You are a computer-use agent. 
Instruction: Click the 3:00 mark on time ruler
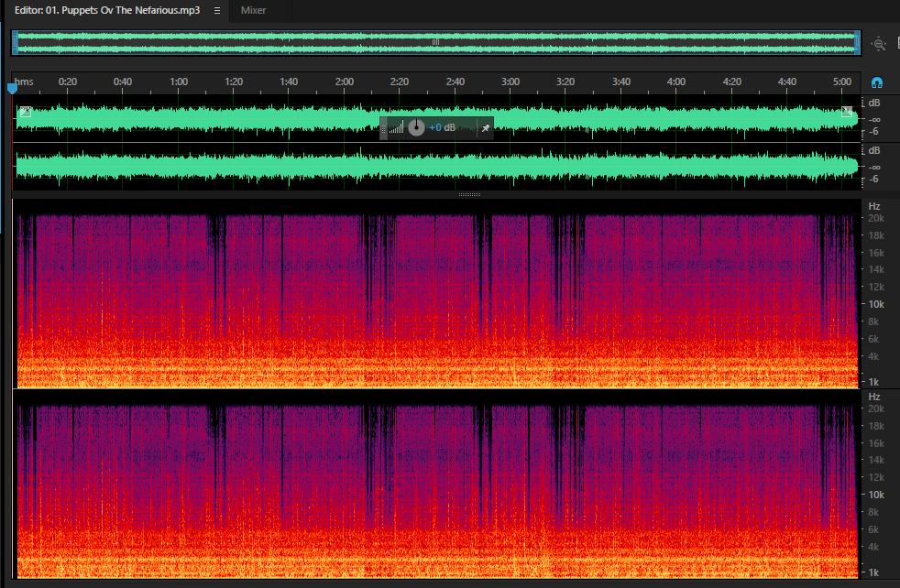(x=510, y=82)
